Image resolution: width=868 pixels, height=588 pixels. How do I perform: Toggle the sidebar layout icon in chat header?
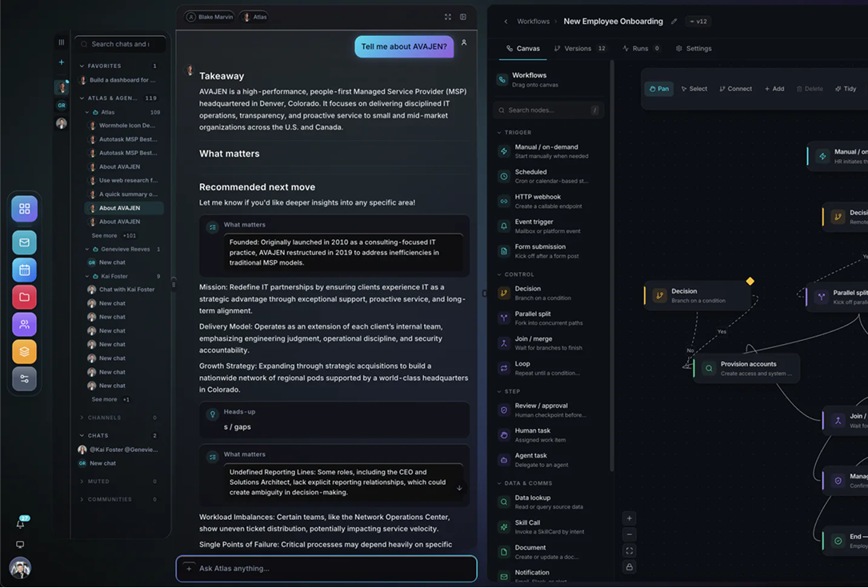(463, 17)
